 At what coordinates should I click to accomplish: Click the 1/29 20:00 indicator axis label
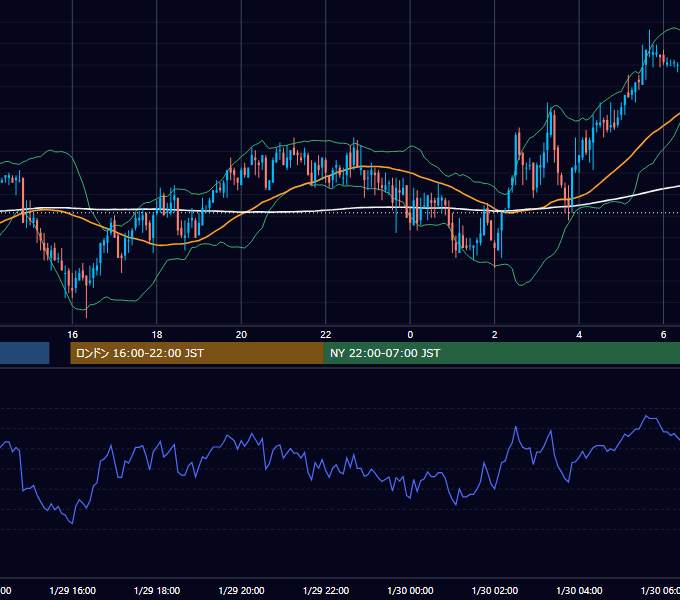241,590
